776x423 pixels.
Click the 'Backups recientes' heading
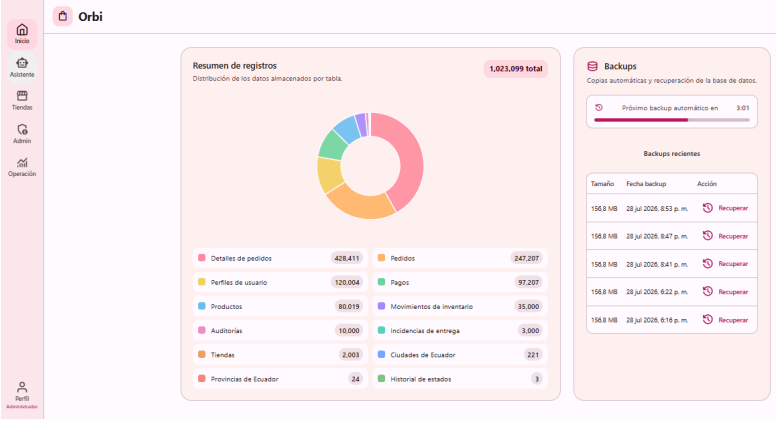pos(672,154)
